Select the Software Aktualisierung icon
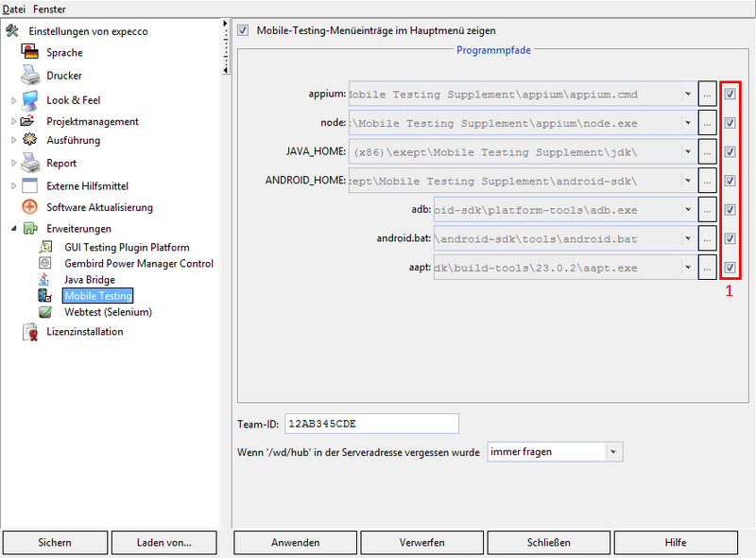756x558 pixels. point(28,206)
